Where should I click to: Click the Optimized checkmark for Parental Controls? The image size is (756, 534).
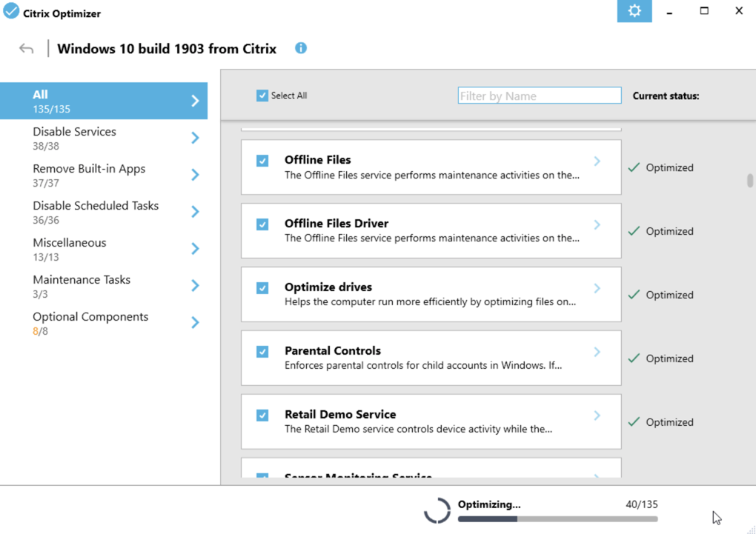[634, 358]
